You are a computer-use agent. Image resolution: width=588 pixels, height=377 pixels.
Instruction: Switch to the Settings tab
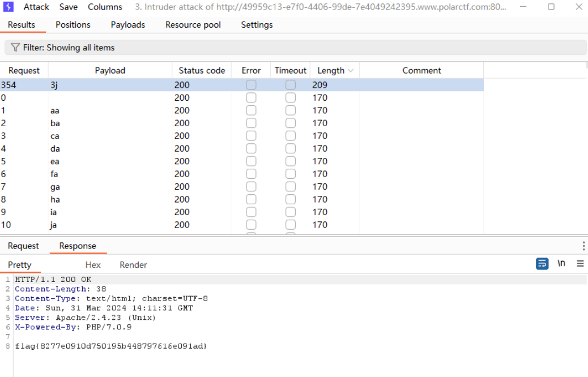[257, 25]
